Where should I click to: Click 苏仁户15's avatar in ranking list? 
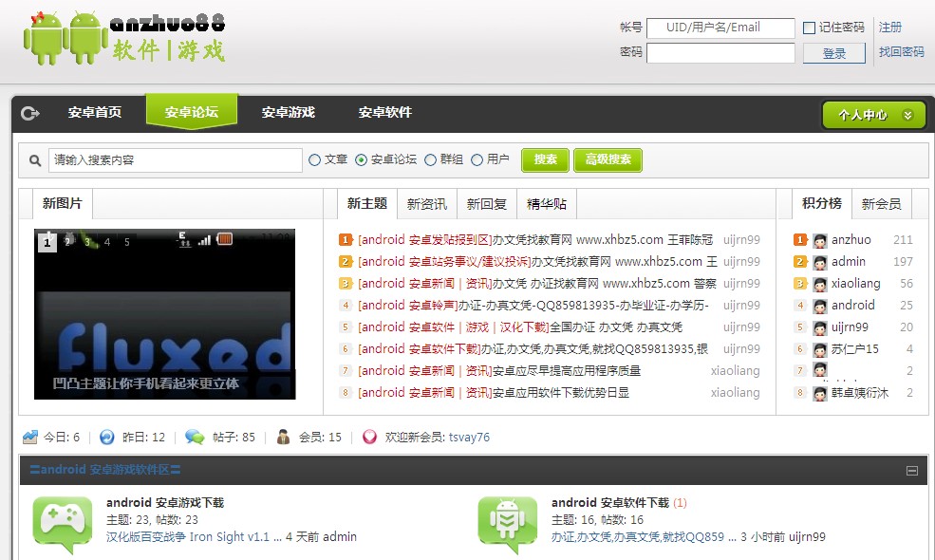click(x=820, y=349)
